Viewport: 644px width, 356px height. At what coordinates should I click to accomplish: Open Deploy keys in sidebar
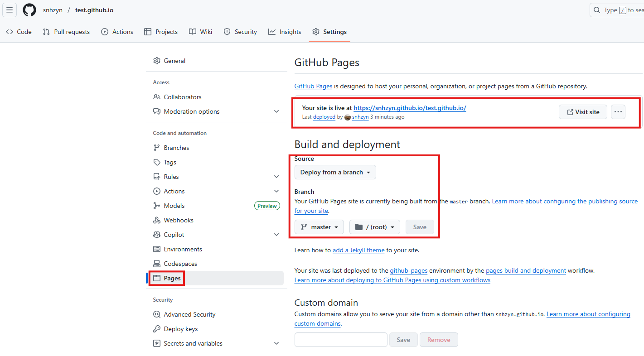pyautogui.click(x=180, y=329)
